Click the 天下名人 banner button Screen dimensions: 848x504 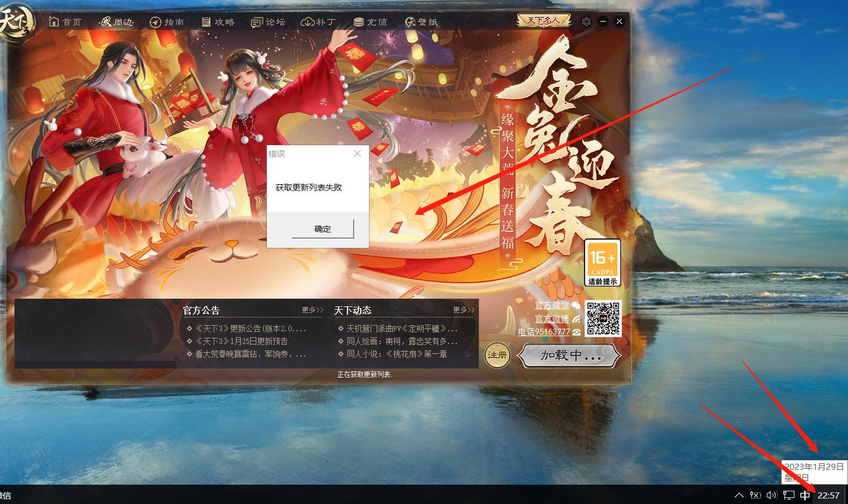point(544,21)
